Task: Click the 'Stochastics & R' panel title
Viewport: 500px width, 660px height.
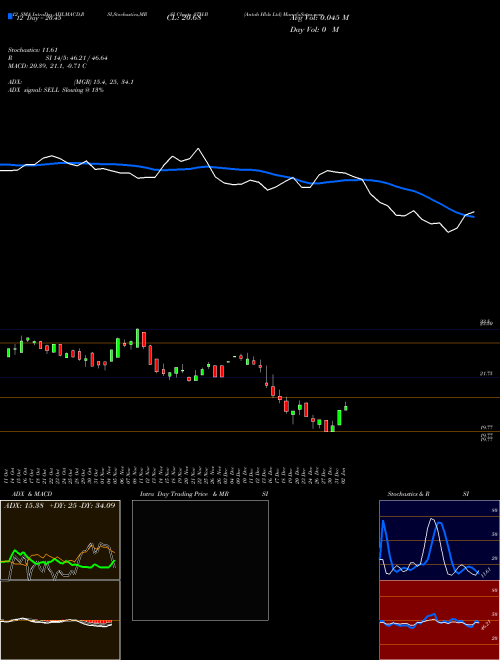Action: pos(408,494)
